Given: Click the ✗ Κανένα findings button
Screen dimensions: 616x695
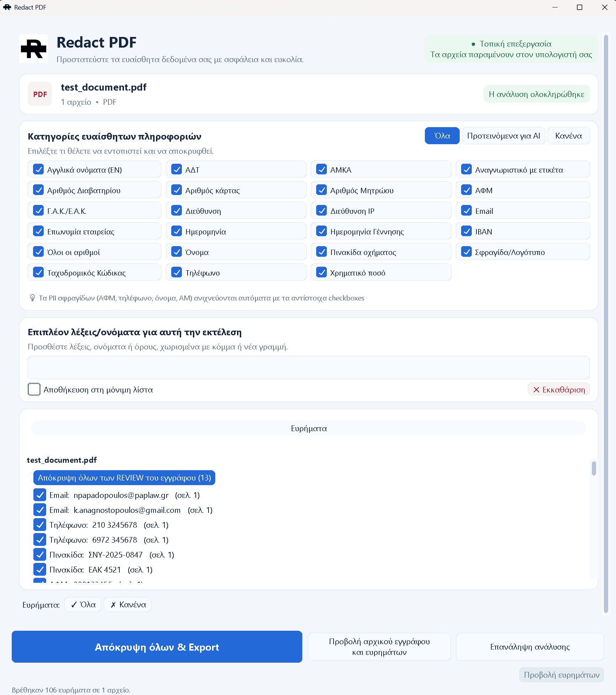Looking at the screenshot, I should point(128,604).
